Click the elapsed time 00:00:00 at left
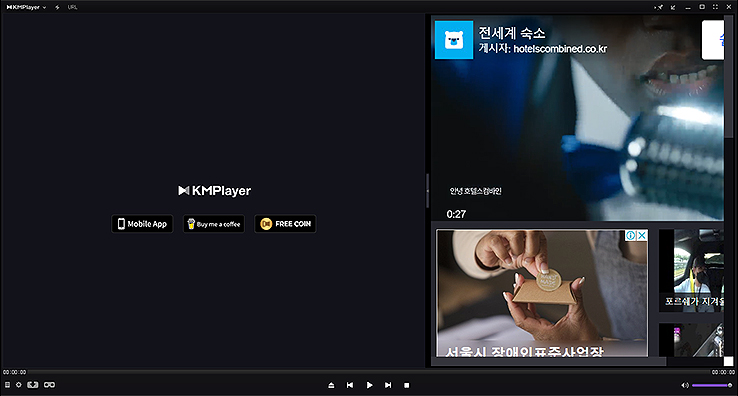The height and width of the screenshot is (396, 738). [x=15, y=372]
